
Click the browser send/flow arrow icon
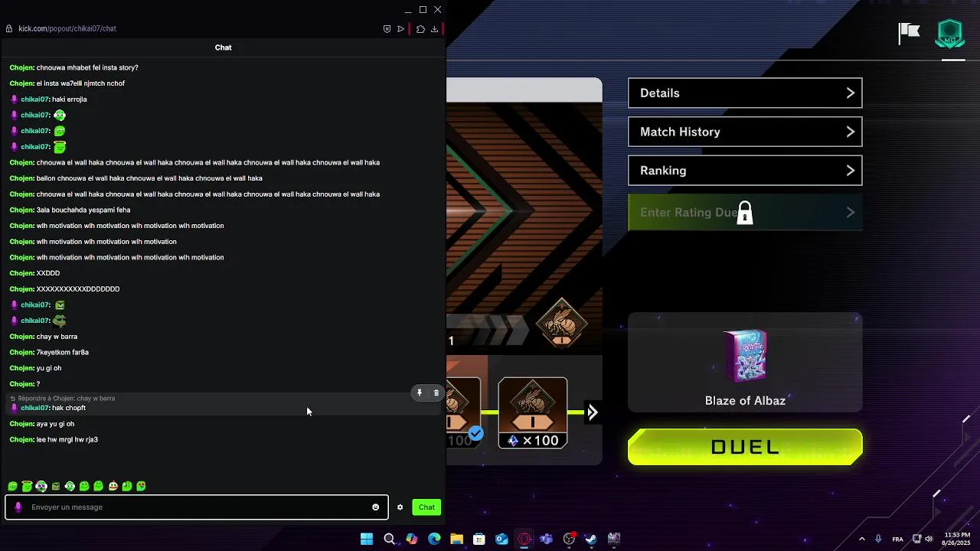pos(400,29)
